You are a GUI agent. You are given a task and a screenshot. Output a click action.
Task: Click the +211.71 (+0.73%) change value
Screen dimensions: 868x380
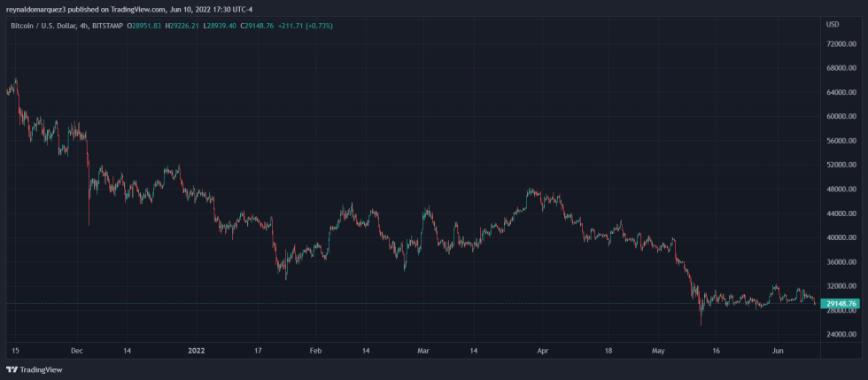(x=306, y=25)
